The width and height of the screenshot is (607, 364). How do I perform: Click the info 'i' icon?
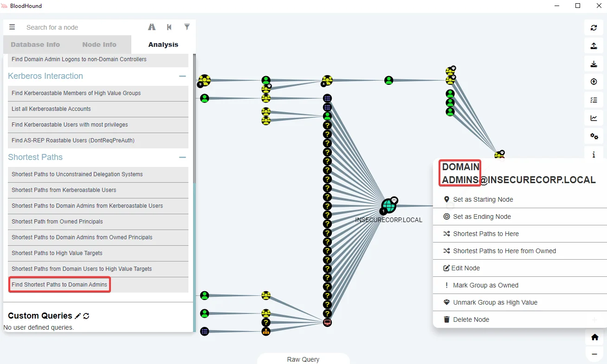pos(594,153)
